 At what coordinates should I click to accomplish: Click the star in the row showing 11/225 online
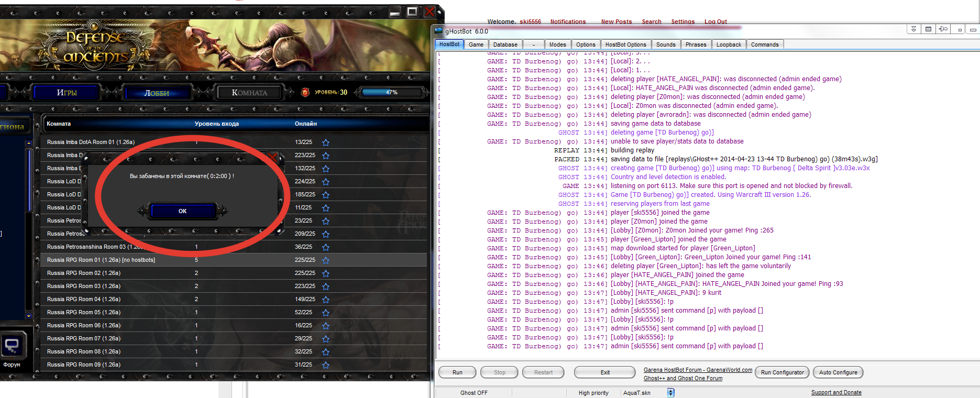pos(326,208)
